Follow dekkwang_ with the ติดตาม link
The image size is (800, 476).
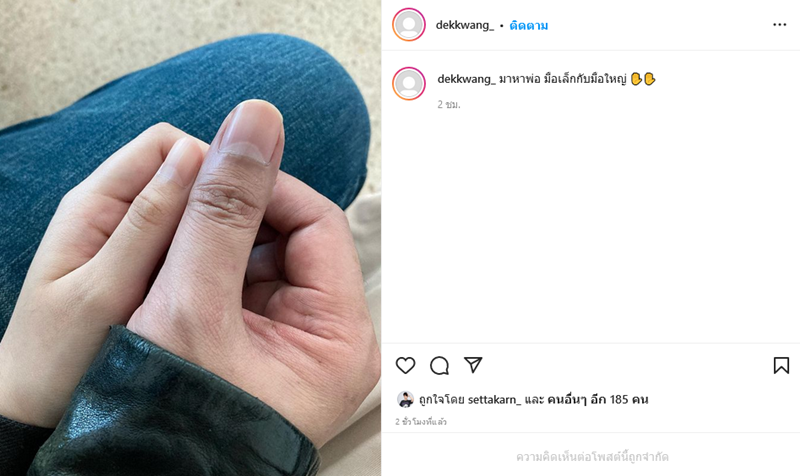point(529,26)
